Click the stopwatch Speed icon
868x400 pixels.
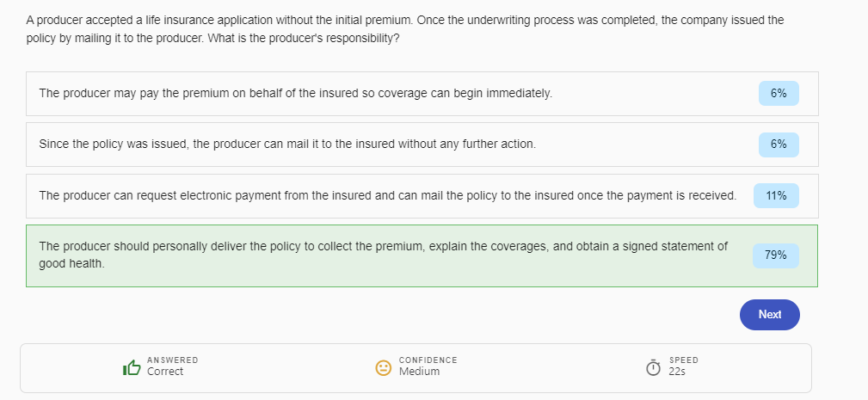654,367
